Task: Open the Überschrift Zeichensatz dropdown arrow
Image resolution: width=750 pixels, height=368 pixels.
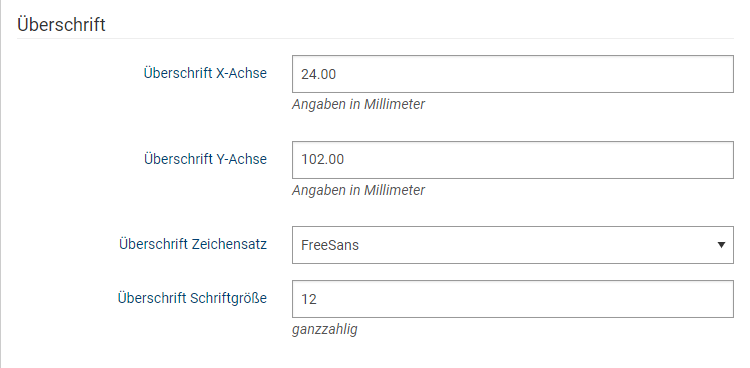Action: pos(721,245)
